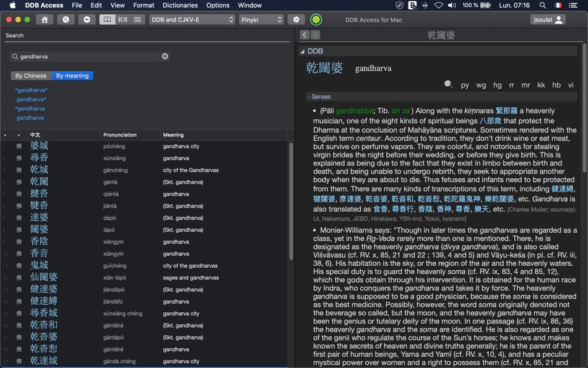Viewport: 588px width, 368px height.
Task: Switch to the book layout view
Action: point(107,20)
